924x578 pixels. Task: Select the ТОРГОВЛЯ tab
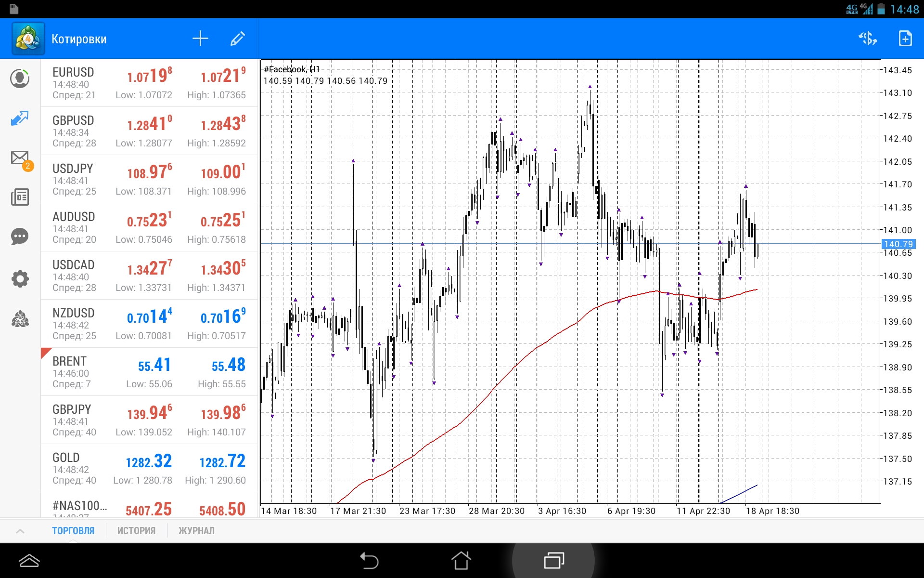(x=73, y=531)
